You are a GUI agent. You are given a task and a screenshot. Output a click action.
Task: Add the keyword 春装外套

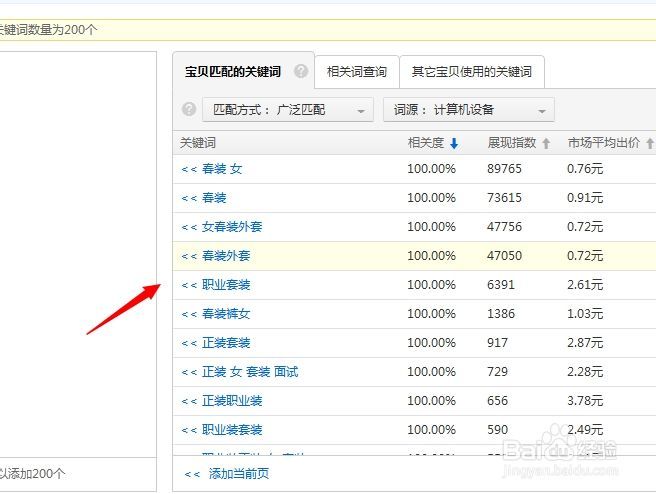coord(226,256)
